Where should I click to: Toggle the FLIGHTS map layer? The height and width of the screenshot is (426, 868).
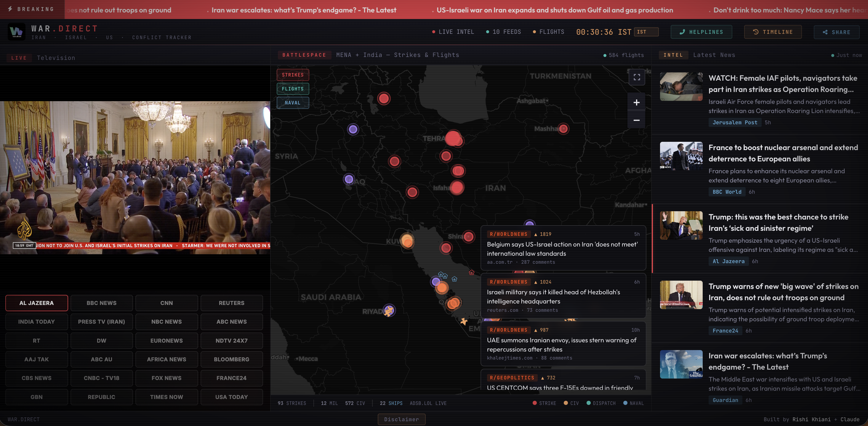pos(292,89)
